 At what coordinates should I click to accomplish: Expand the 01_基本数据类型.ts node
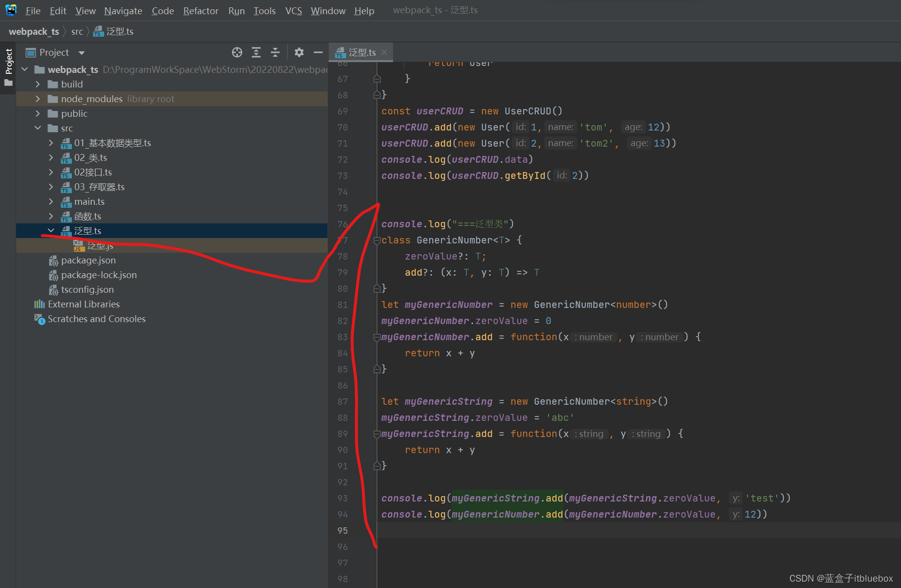click(51, 143)
